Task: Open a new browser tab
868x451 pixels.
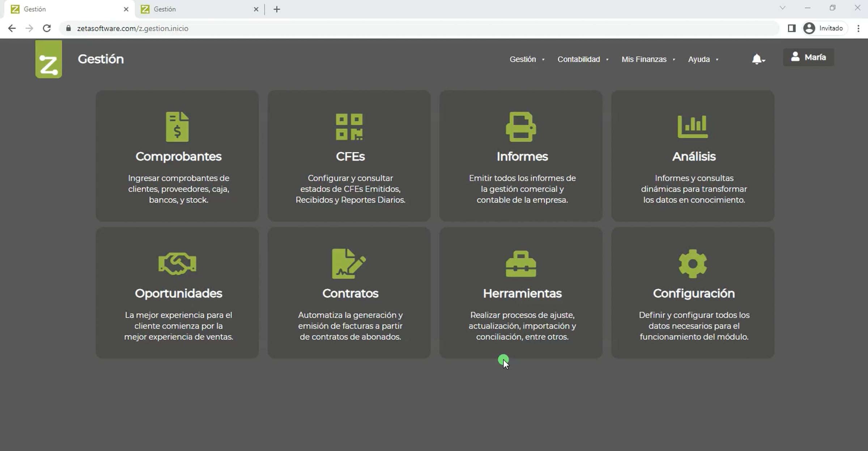Action: (x=277, y=9)
